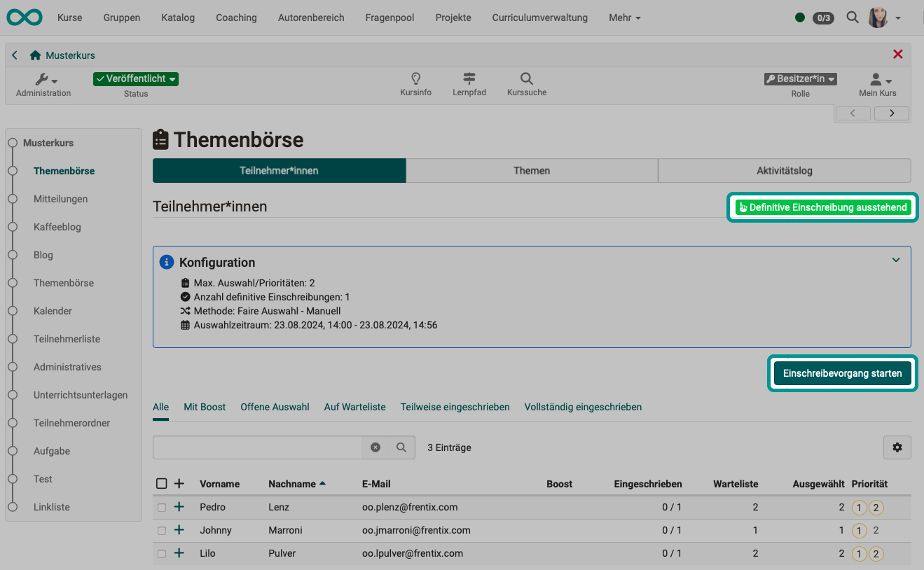Open Kursinfo via the lightbulb icon
The width and height of the screenshot is (924, 570).
point(415,79)
